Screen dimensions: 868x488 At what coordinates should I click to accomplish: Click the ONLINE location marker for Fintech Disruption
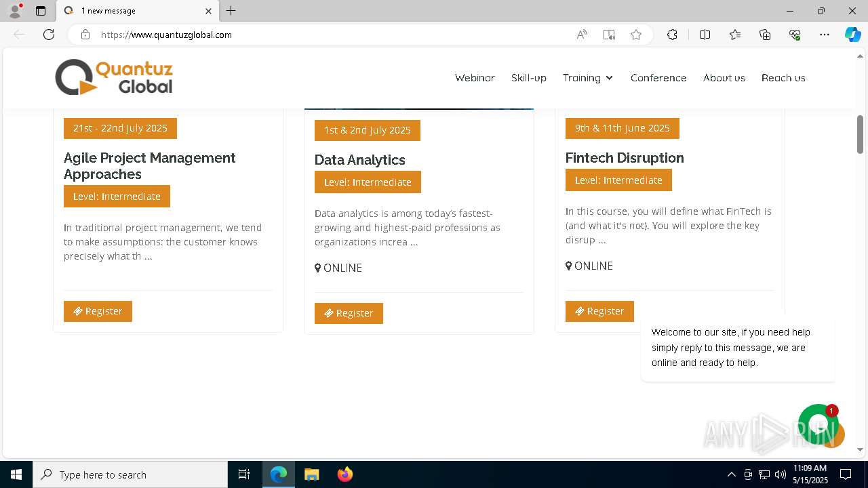[x=589, y=266]
